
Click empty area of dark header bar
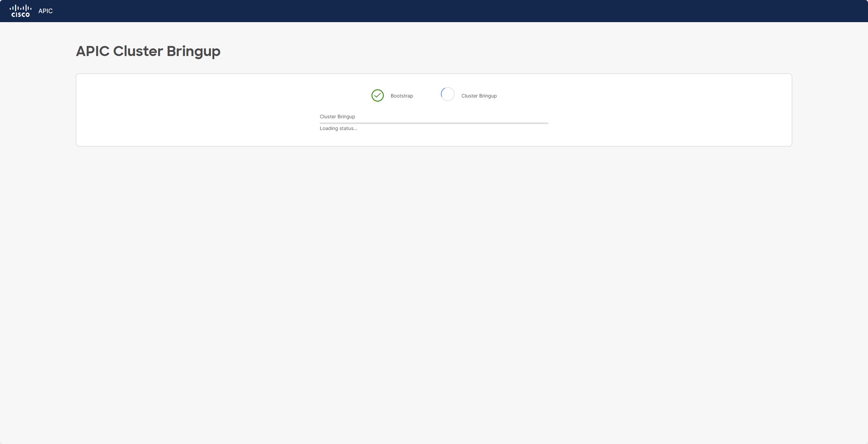449,11
